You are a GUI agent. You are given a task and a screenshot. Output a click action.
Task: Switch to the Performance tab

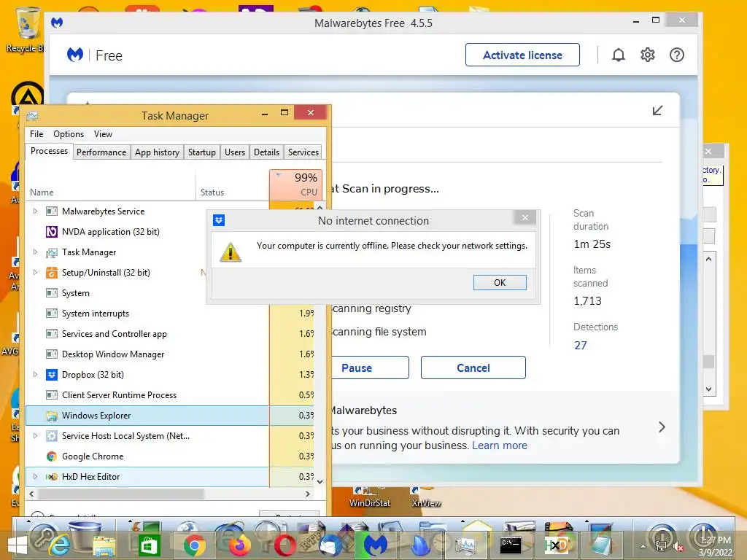(x=101, y=152)
